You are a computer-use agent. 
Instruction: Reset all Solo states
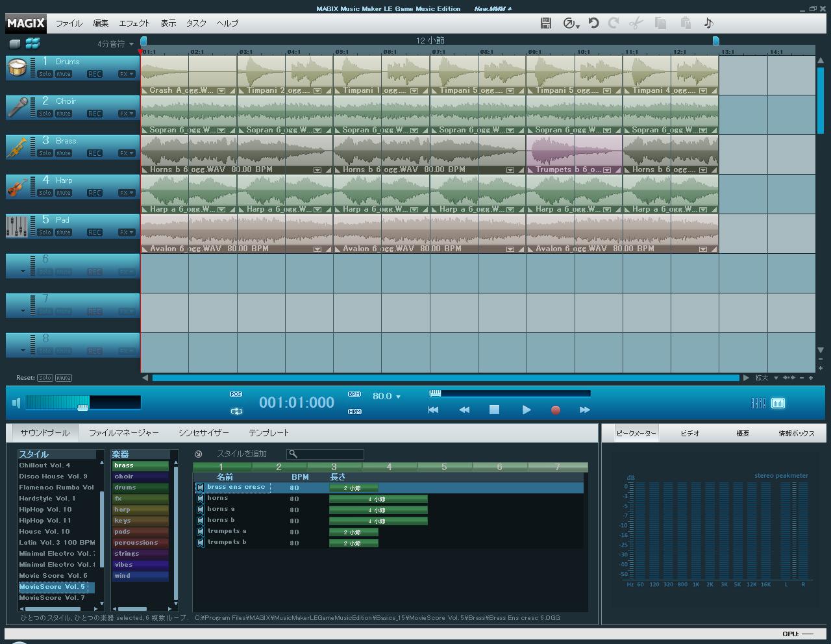click(45, 378)
